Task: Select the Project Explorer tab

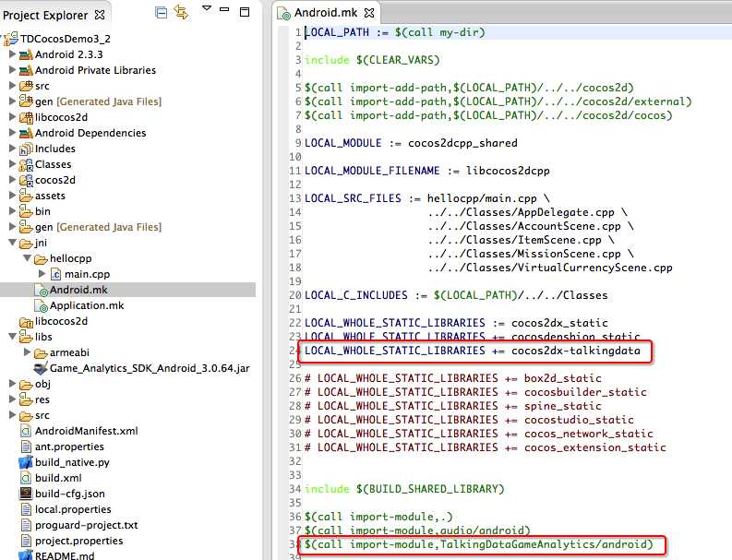Action: (45, 16)
